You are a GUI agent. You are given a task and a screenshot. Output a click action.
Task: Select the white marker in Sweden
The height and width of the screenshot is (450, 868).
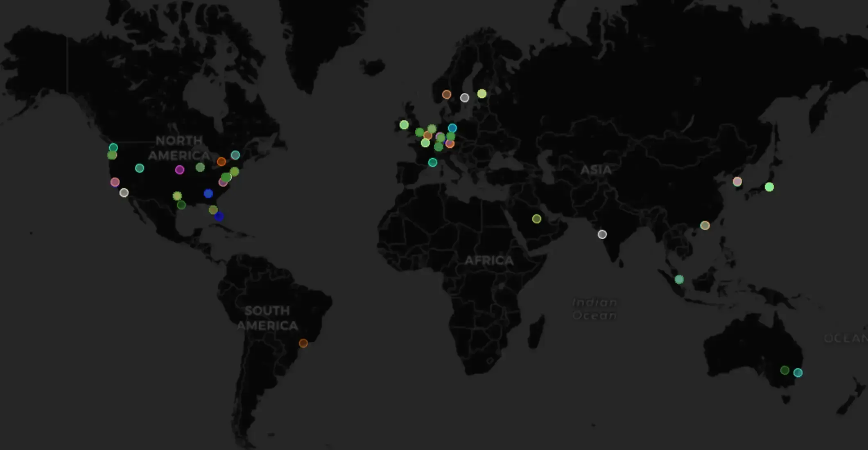464,98
